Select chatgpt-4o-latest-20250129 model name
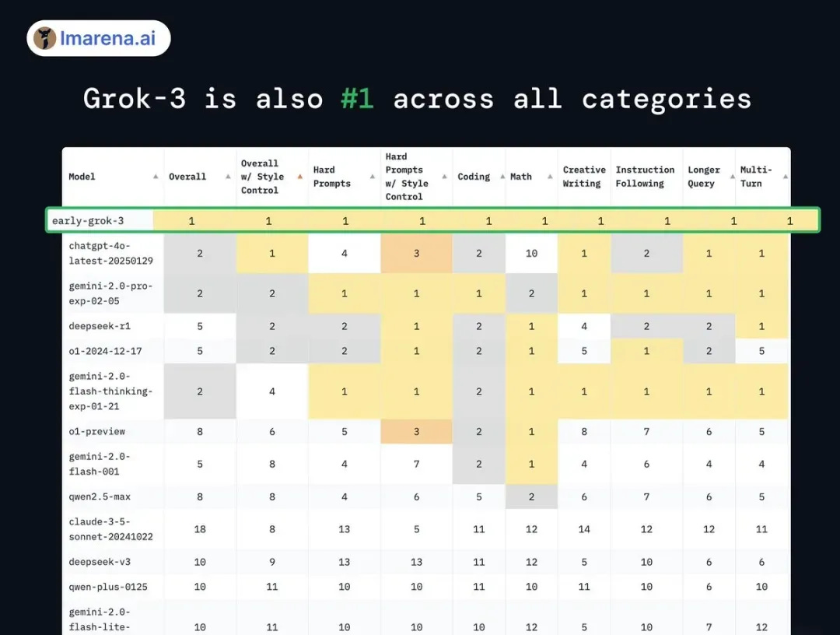840x635 pixels. tap(110, 254)
